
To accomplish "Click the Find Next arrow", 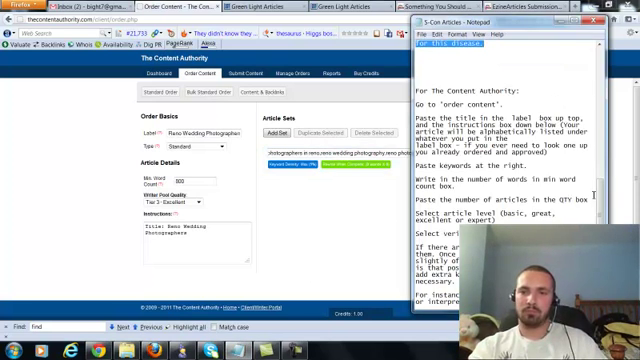I will click(x=112, y=327).
